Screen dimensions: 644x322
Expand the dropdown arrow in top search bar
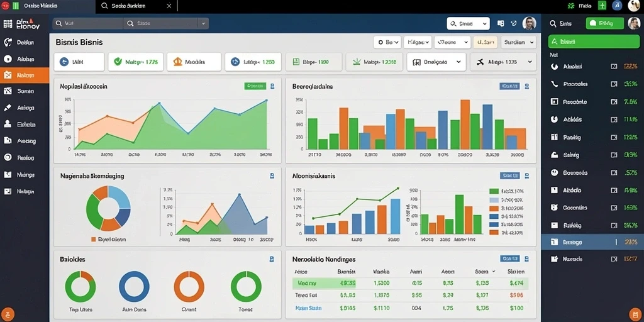[x=203, y=24]
